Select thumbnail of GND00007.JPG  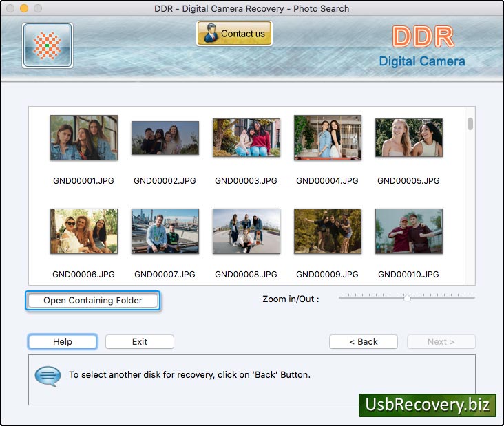165,231
